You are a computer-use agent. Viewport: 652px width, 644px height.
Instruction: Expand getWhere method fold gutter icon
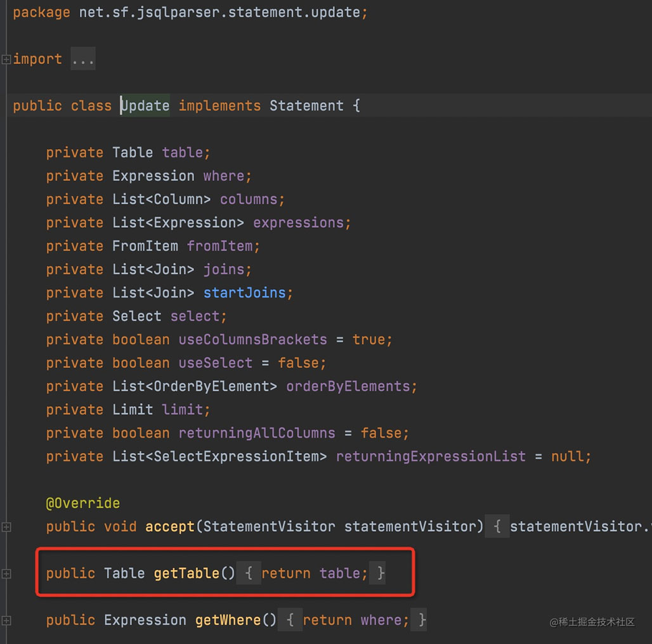point(6,620)
